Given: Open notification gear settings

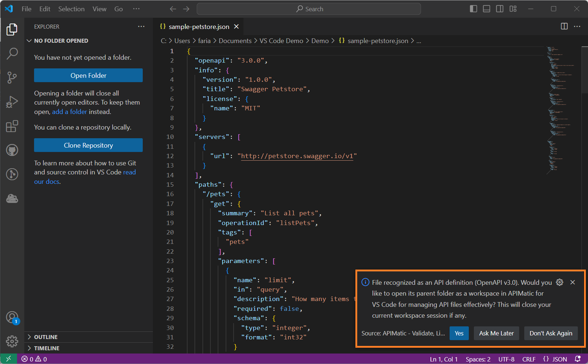Looking at the screenshot, I should [x=560, y=282].
